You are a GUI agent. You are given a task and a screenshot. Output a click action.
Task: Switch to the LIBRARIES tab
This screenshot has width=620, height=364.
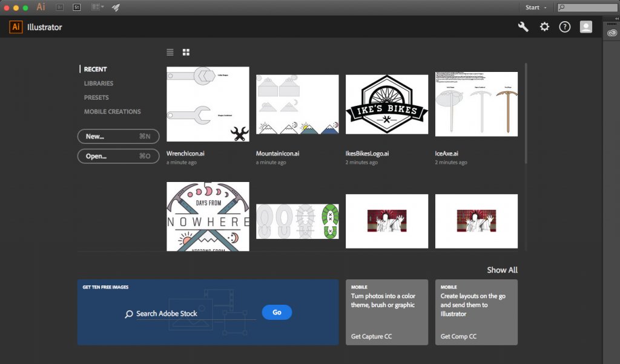pos(98,83)
